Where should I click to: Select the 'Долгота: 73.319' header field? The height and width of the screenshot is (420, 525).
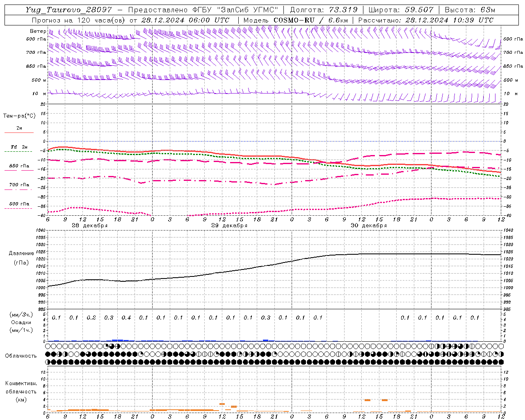[324, 10]
